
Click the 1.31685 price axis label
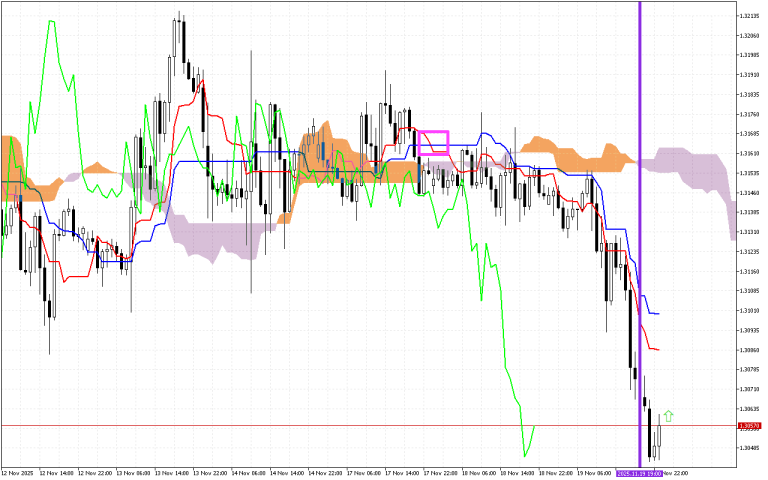click(749, 134)
